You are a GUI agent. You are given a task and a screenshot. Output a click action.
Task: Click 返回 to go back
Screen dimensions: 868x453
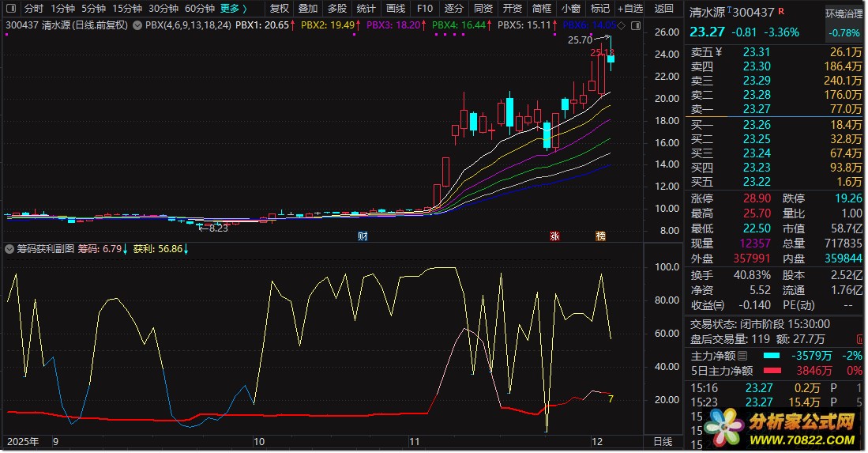[663, 9]
